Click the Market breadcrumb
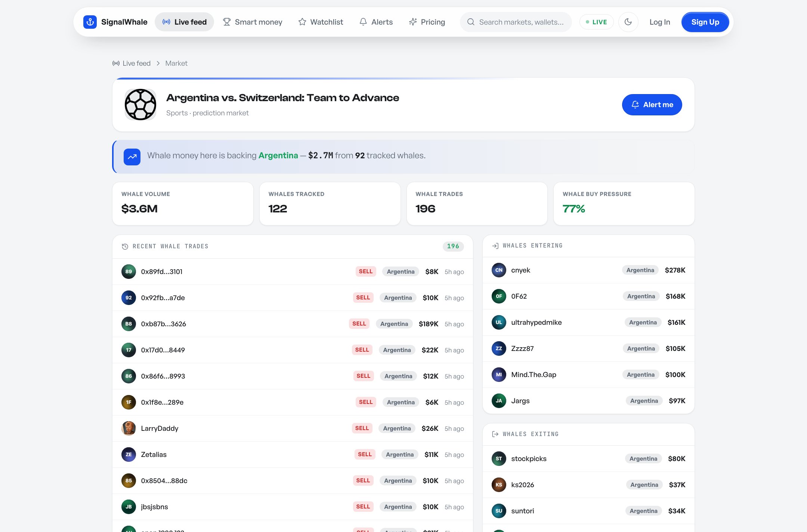The image size is (807, 532). coord(176,63)
